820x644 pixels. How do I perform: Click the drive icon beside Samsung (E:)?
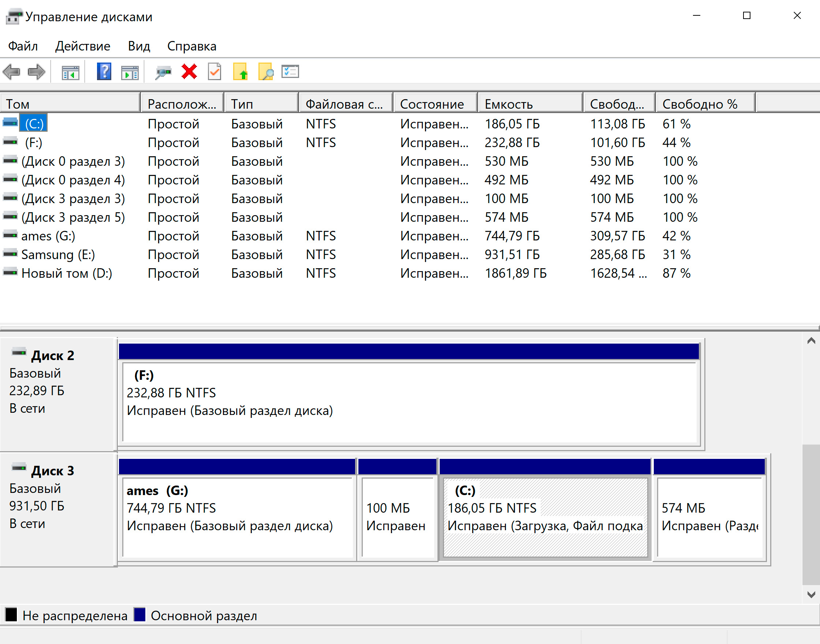[10, 253]
